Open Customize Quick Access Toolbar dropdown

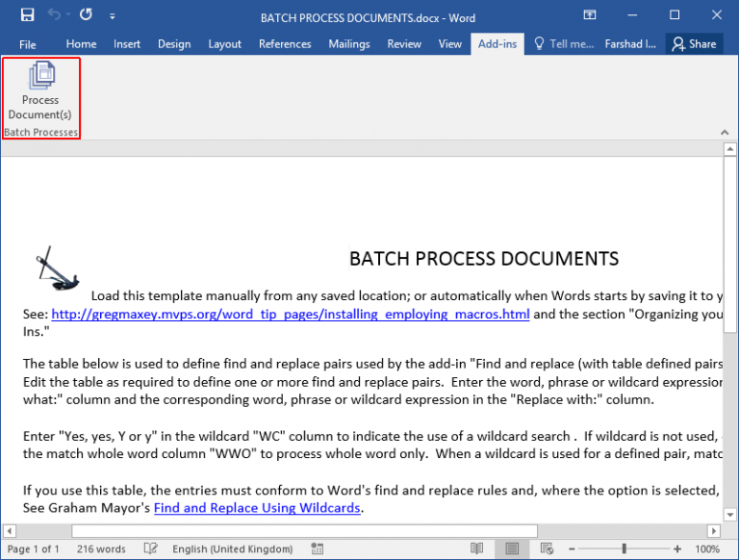[x=113, y=16]
